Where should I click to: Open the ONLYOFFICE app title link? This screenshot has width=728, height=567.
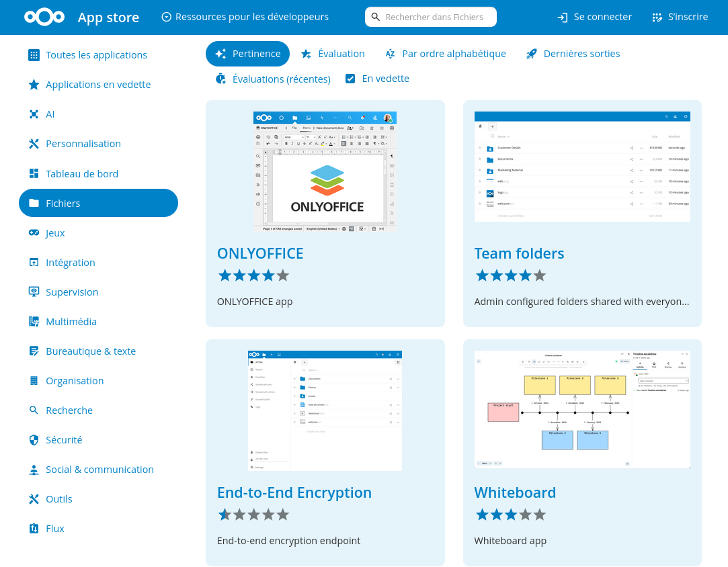(x=260, y=253)
